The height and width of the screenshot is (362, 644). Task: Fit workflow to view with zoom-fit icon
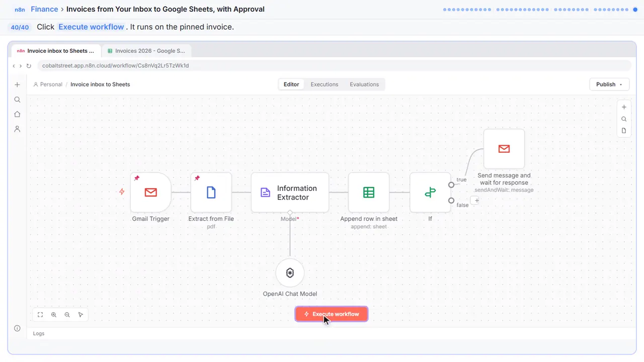[x=40, y=315]
